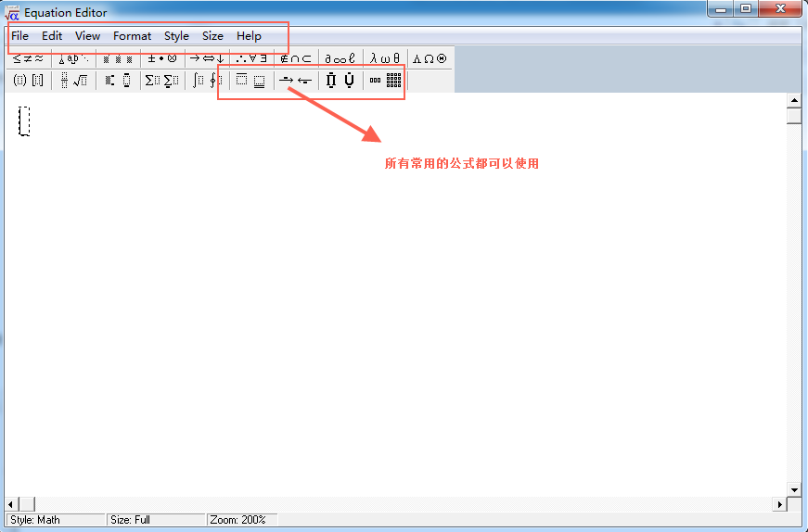Open the miscellaneous symbols palette (∂∞ℓ)
The height and width of the screenshot is (532, 808).
pos(340,58)
